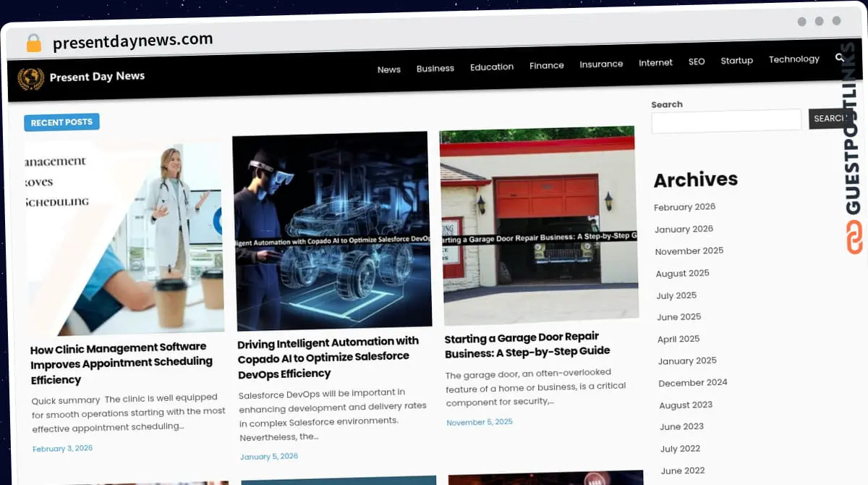Open the July 2025 archive
Viewport: 868px width, 485px height.
point(676,295)
